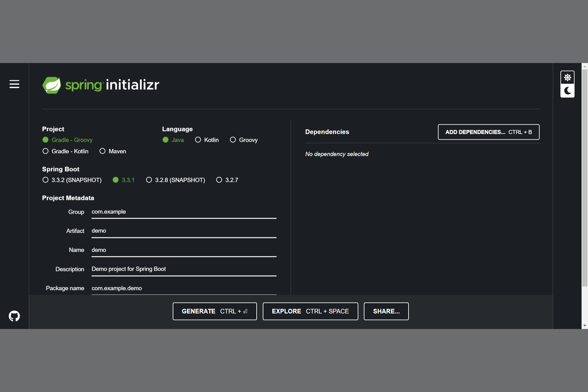
Task: Choose Groovy as language
Action: (x=244, y=140)
